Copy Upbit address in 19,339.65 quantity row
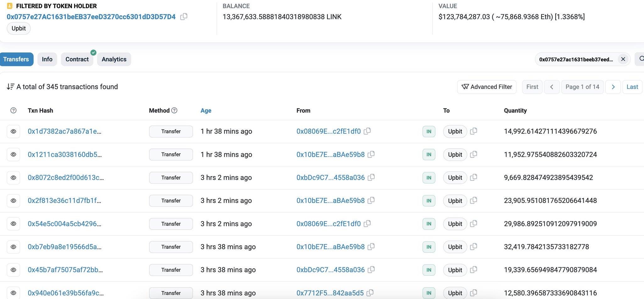Image resolution: width=644 pixels, height=299 pixels. (474, 269)
